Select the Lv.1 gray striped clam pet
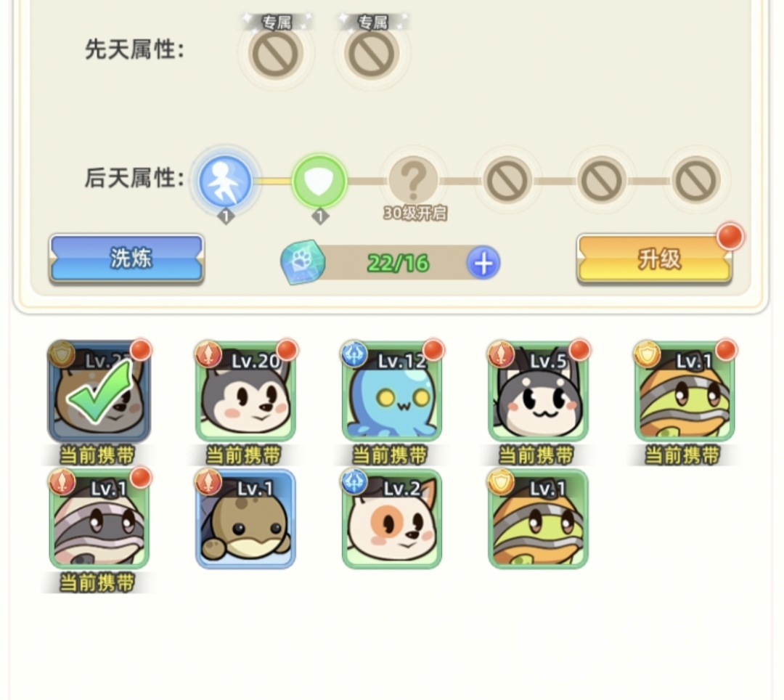The height and width of the screenshot is (700, 784). (99, 519)
